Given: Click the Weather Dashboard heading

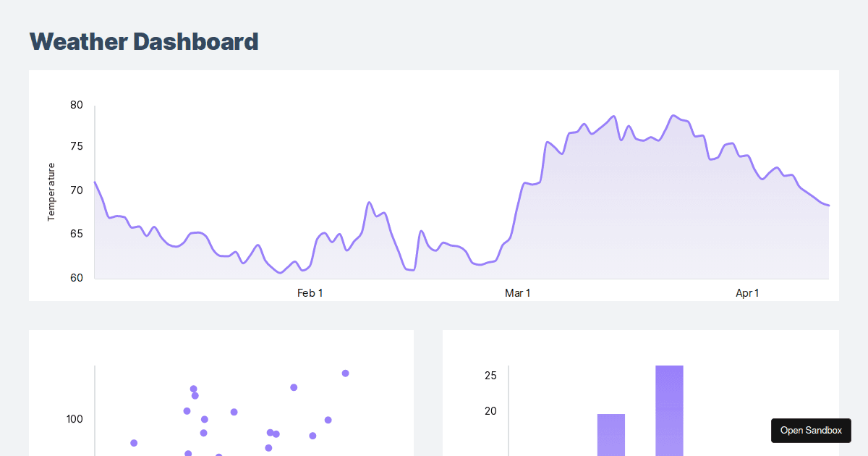Looking at the screenshot, I should tap(143, 42).
